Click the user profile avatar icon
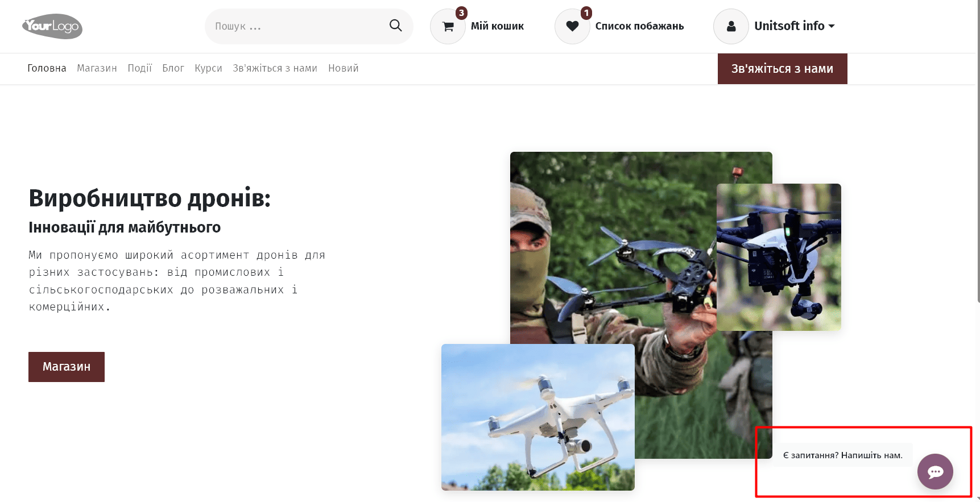 pyautogui.click(x=731, y=26)
